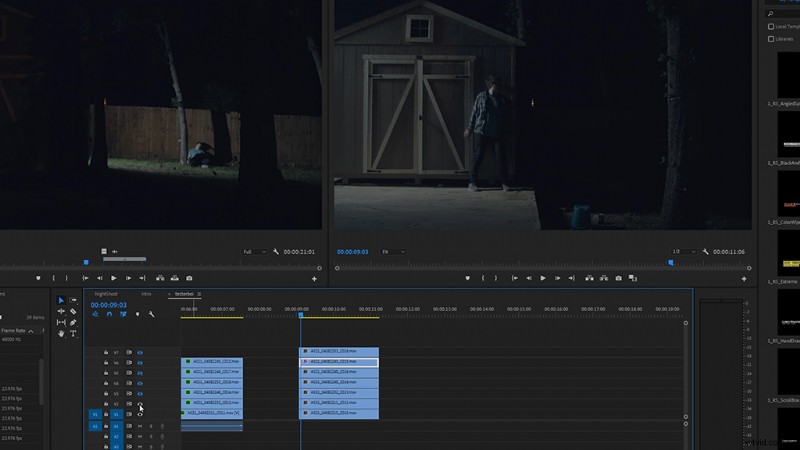Select the Pen tool
This screenshot has width=800, height=450.
73,322
